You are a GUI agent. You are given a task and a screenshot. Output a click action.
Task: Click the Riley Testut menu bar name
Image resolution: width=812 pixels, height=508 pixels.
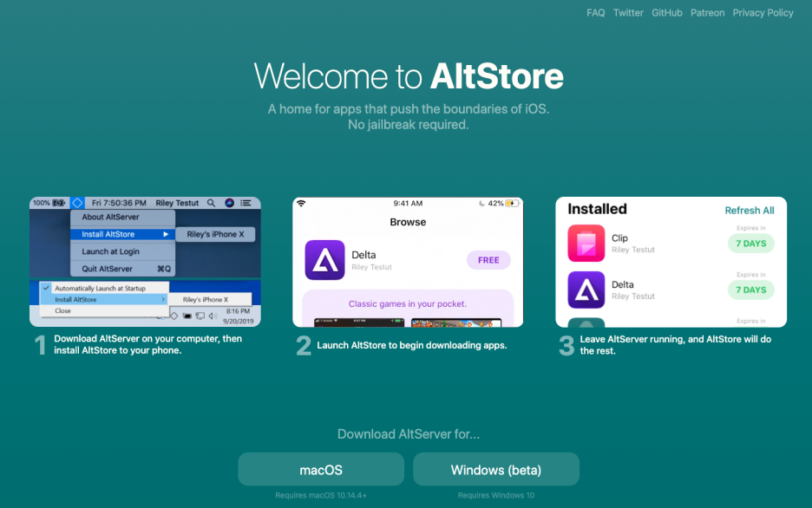coord(177,203)
